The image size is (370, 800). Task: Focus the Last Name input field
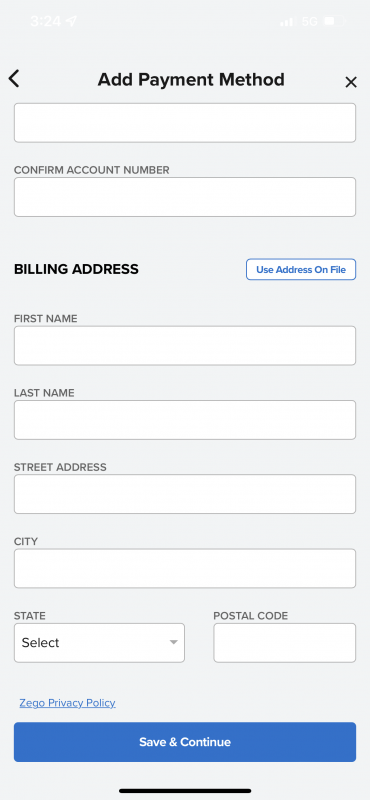[x=185, y=420]
